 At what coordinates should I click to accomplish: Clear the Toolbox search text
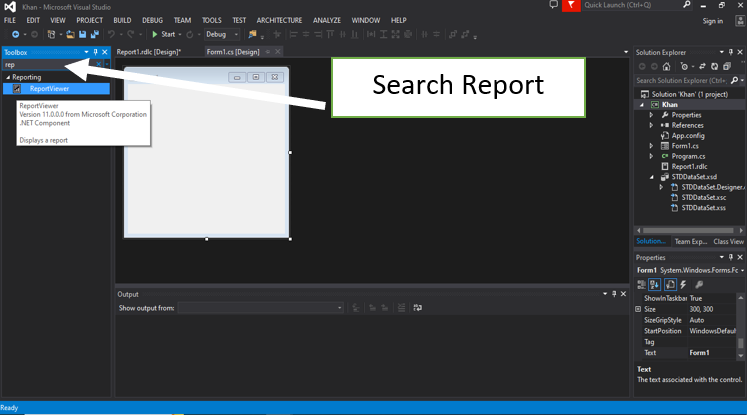(x=99, y=64)
